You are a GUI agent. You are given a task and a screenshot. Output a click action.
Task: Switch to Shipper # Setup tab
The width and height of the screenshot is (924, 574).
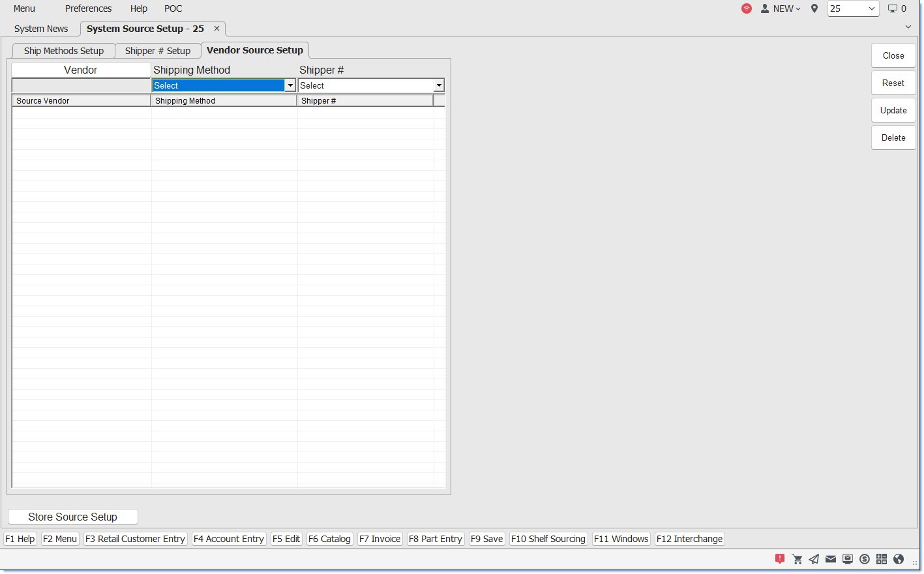tap(158, 51)
